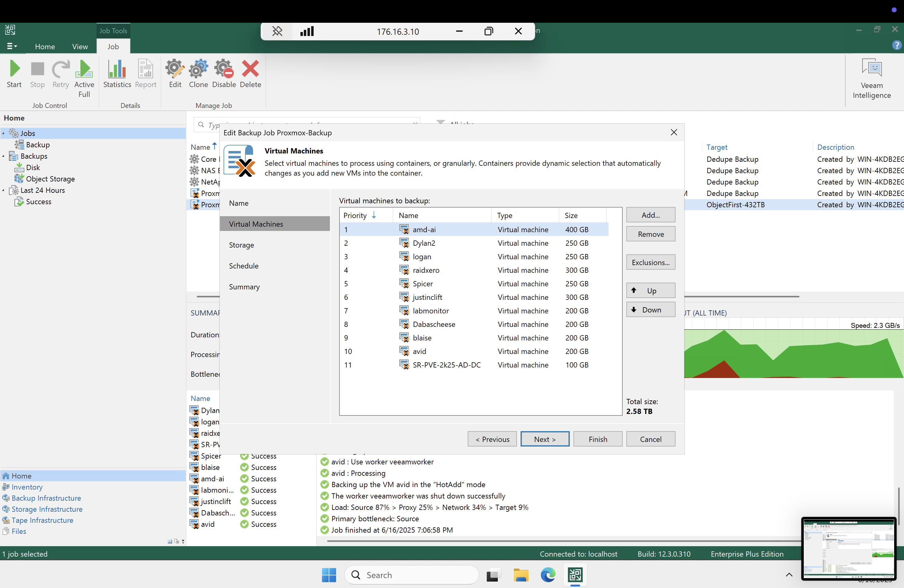Image resolution: width=904 pixels, height=588 pixels.
Task: Select the raidxero VM row
Action: [x=474, y=270]
